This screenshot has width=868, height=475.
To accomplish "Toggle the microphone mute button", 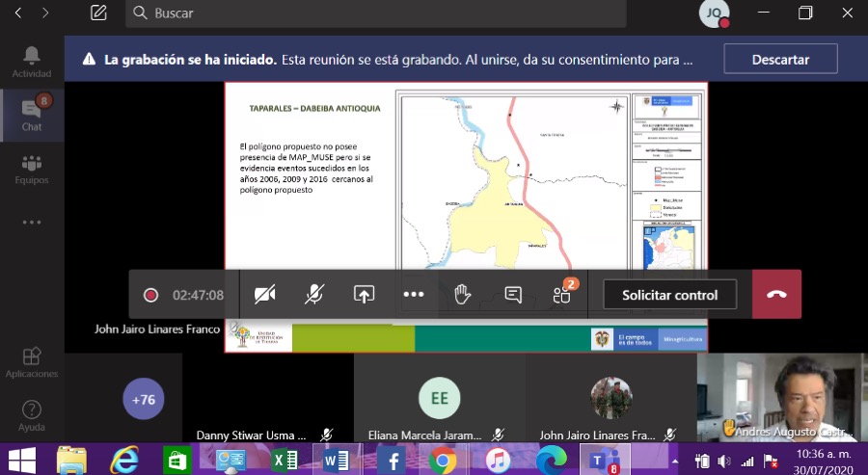I will pos(314,295).
